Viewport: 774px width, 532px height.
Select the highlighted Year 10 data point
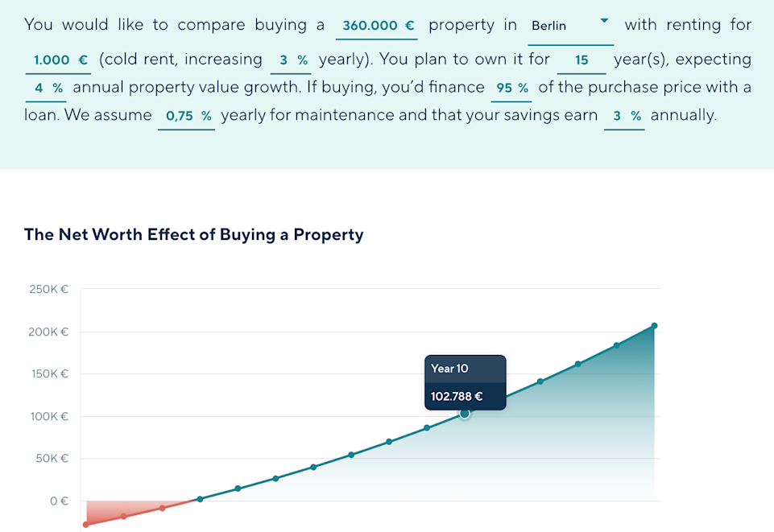pos(465,413)
